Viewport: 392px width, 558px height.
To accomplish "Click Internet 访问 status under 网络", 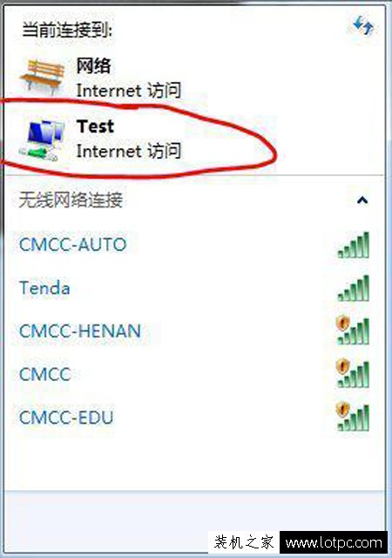I will coord(129,90).
